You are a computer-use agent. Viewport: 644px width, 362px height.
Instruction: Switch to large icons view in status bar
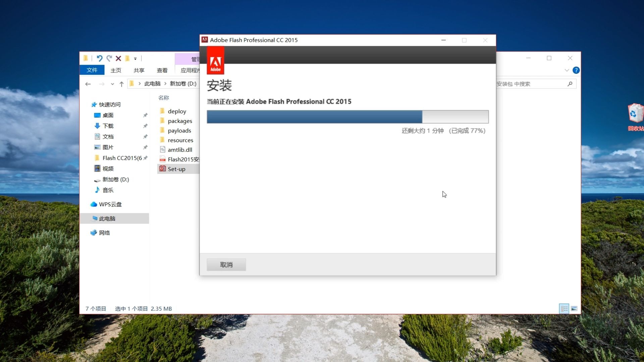tap(574, 308)
